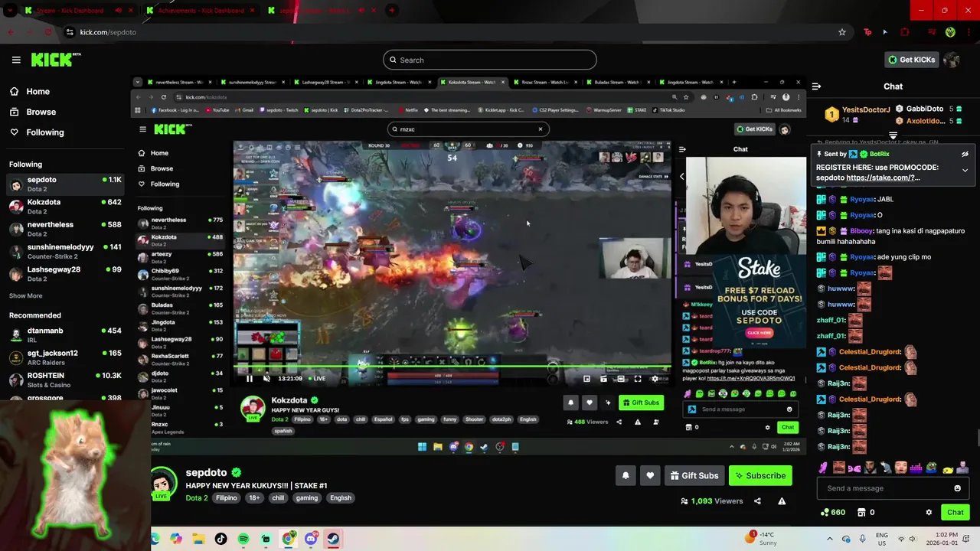The height and width of the screenshot is (551, 980).
Task: Click the large Gift Subs button
Action: click(694, 475)
